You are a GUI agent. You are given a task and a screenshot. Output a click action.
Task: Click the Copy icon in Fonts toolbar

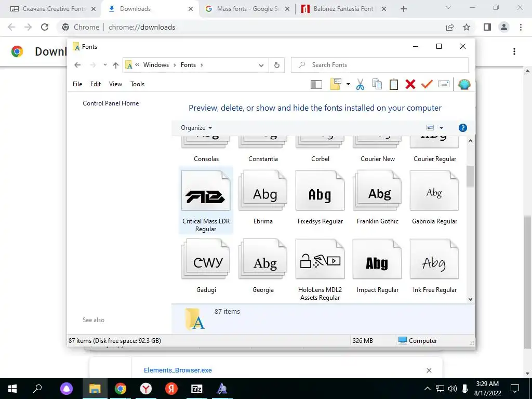[377, 84]
